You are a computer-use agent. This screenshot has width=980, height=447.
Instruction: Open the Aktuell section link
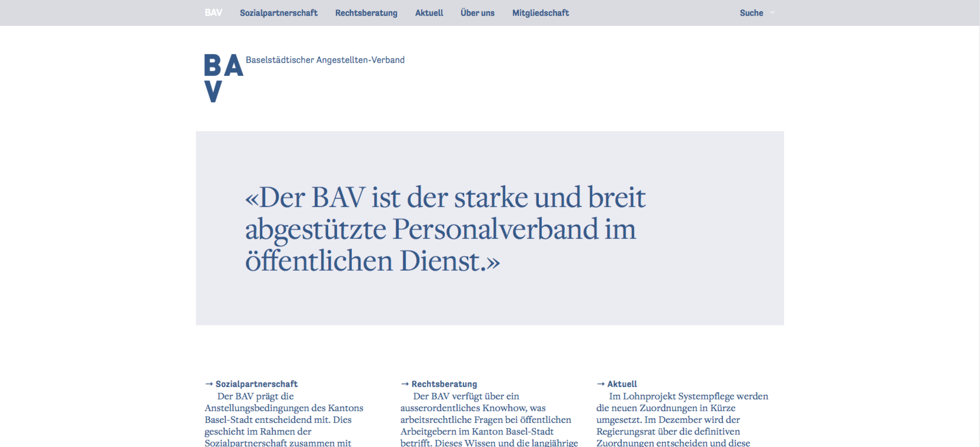623,384
